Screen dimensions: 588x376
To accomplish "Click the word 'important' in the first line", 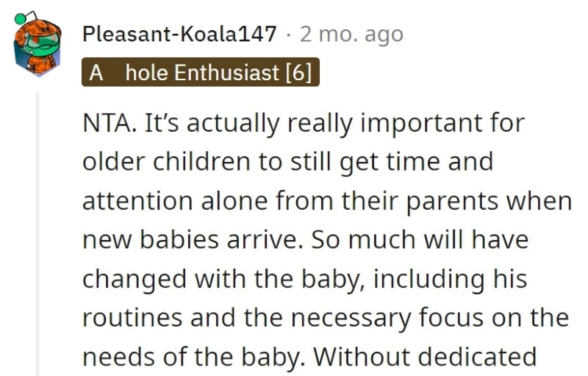I will point(424,124).
